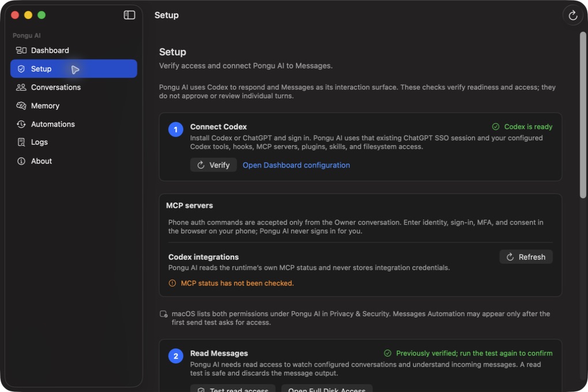
Task: Click the Automations clock icon
Action: click(x=21, y=124)
